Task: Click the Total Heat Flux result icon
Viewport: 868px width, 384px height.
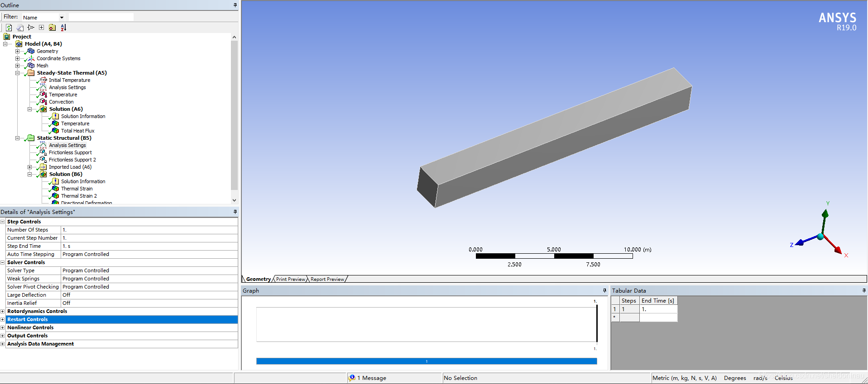Action: pos(56,131)
